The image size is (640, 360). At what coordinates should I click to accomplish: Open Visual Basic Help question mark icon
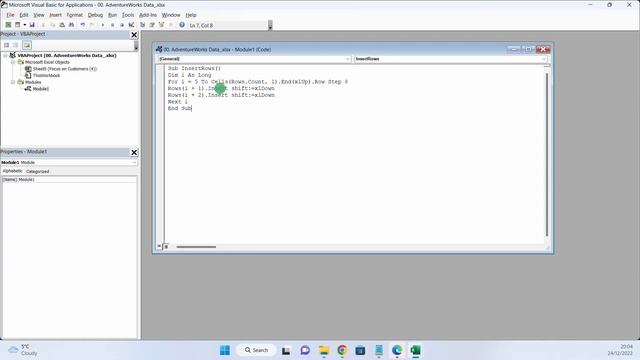pos(182,25)
